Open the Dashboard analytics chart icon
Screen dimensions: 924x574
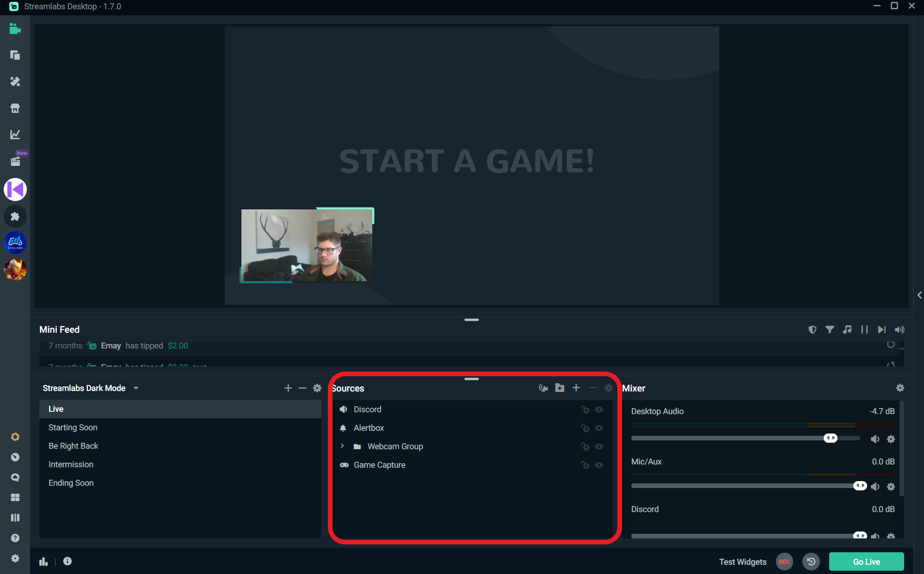click(15, 134)
